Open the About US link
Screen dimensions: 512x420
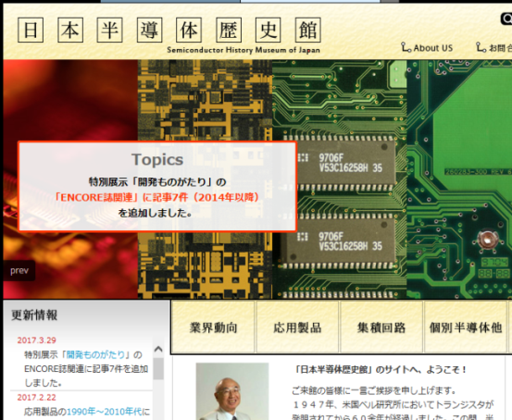tap(432, 48)
